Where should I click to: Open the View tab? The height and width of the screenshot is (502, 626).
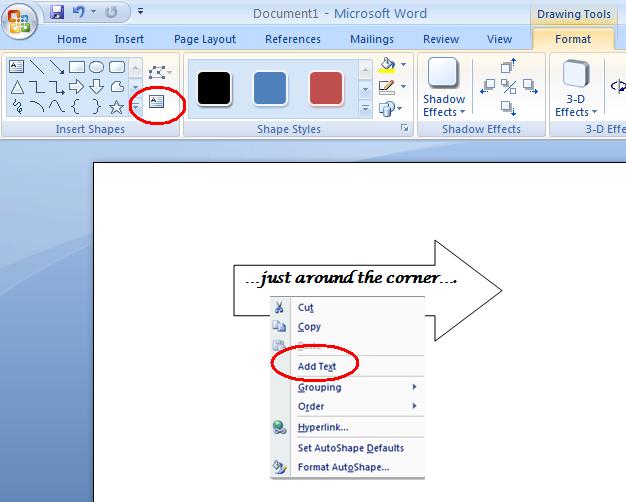tap(499, 39)
